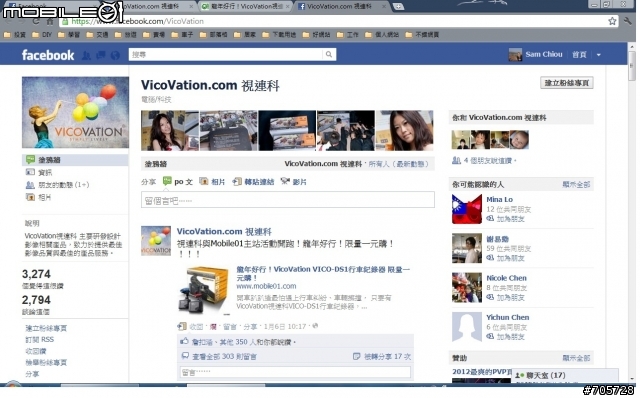The height and width of the screenshot is (398, 640).
Task: Click the dashcam product box thumbnail
Action: pyautogui.click(x=204, y=290)
